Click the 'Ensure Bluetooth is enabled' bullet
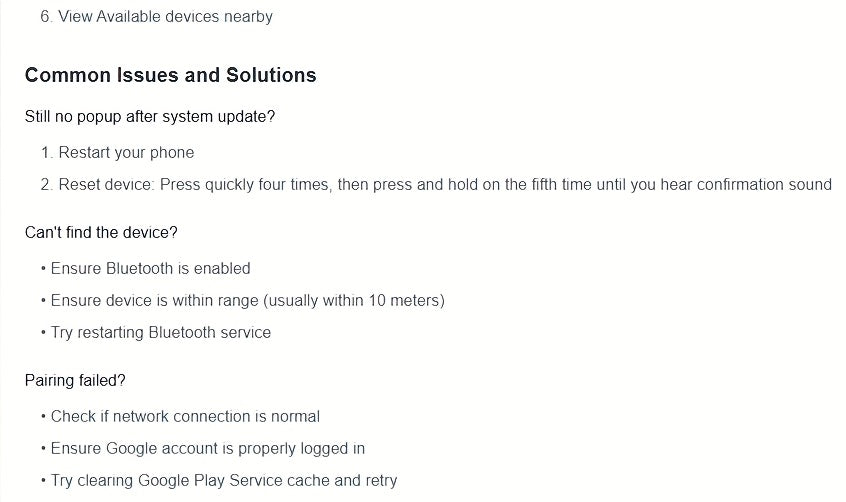The image size is (846, 502). pyautogui.click(x=150, y=269)
